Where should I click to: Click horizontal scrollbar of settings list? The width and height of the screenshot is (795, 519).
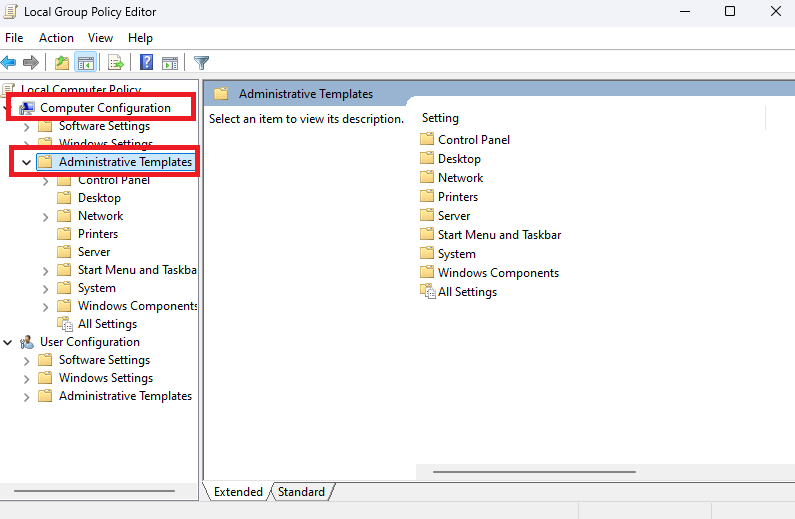[534, 472]
